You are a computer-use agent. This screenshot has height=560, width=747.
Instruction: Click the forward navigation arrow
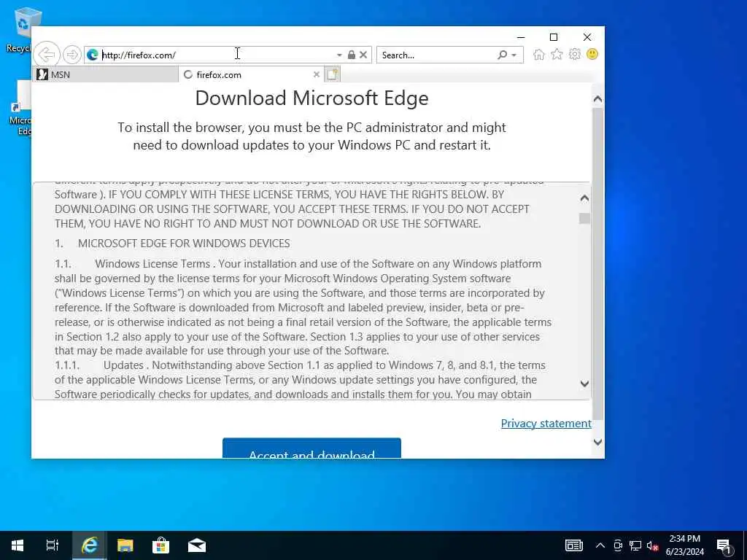(x=72, y=55)
